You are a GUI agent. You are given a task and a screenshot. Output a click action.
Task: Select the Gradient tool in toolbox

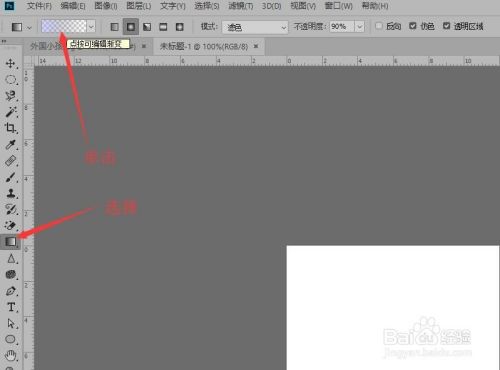pos(10,242)
